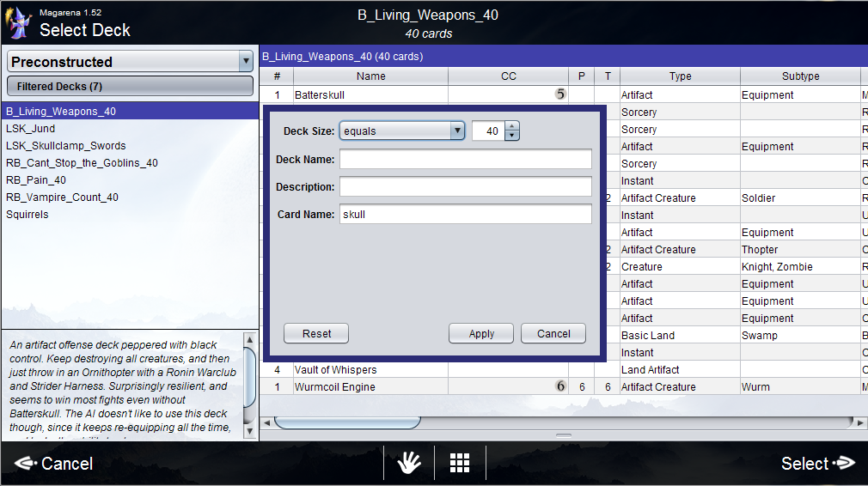Reset the filter fields

(x=316, y=334)
